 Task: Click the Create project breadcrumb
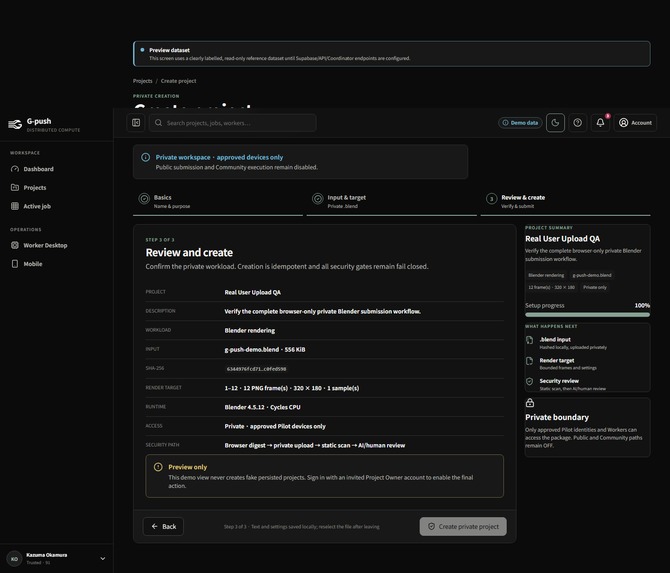click(179, 81)
